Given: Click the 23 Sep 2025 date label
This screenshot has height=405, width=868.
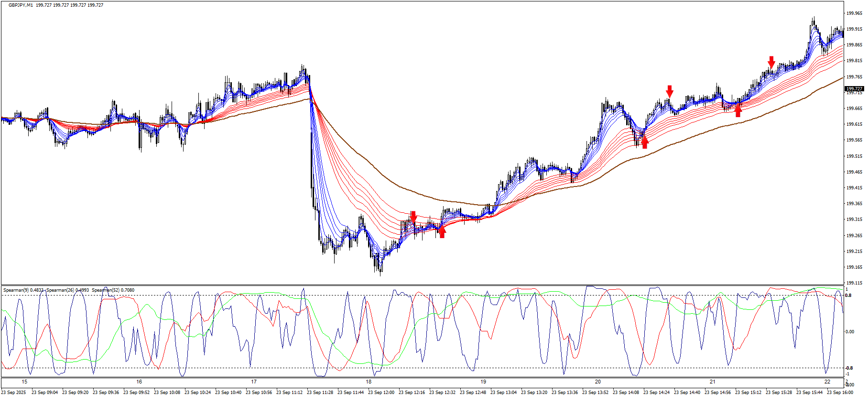Looking at the screenshot, I should click(14, 393).
